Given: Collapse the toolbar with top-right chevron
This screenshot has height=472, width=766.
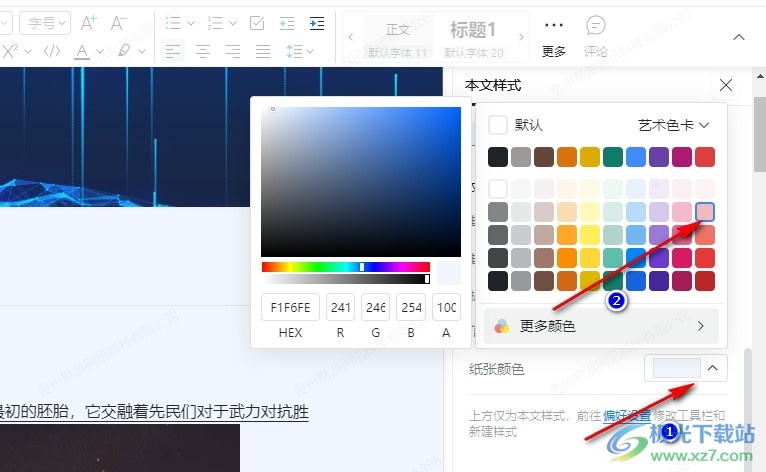Looking at the screenshot, I should pos(739,37).
